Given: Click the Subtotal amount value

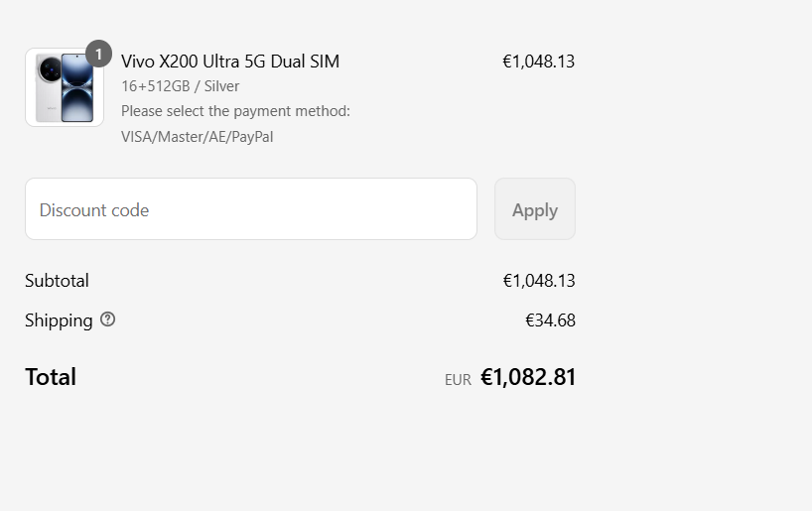Looking at the screenshot, I should pyautogui.click(x=538, y=281).
